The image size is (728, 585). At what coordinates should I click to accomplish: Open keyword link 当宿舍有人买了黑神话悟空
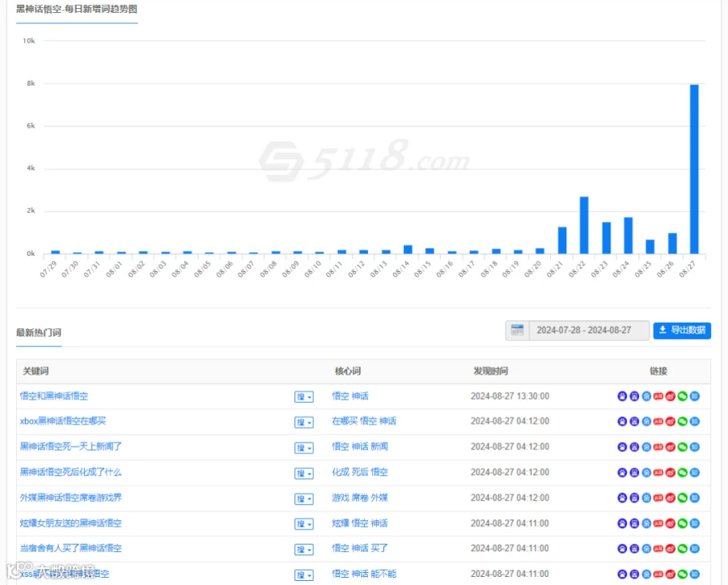coord(70,549)
